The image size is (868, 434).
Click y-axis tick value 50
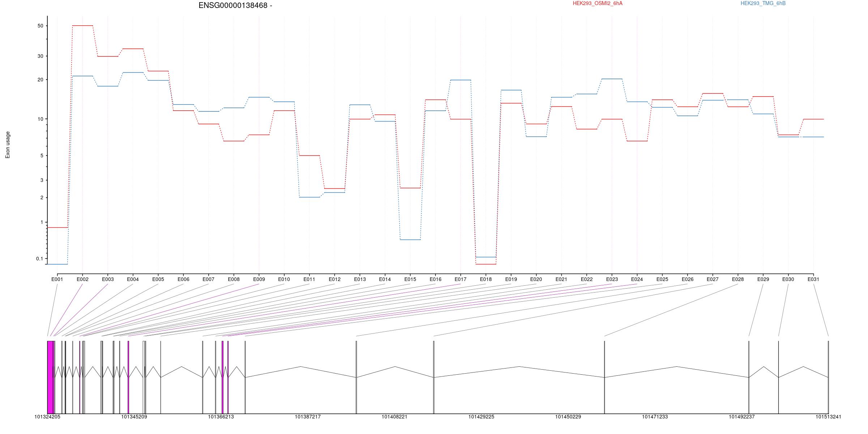[40, 26]
